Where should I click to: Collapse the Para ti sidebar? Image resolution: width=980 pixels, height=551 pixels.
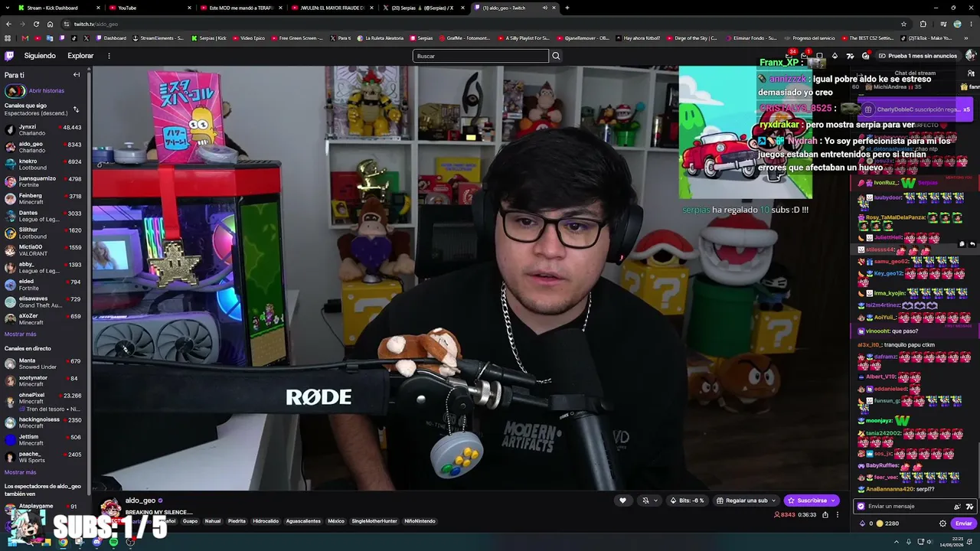[77, 75]
